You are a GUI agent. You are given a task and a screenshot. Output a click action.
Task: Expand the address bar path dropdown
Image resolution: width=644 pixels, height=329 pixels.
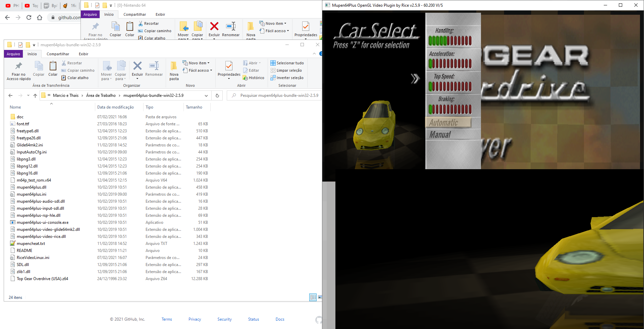[x=206, y=95]
